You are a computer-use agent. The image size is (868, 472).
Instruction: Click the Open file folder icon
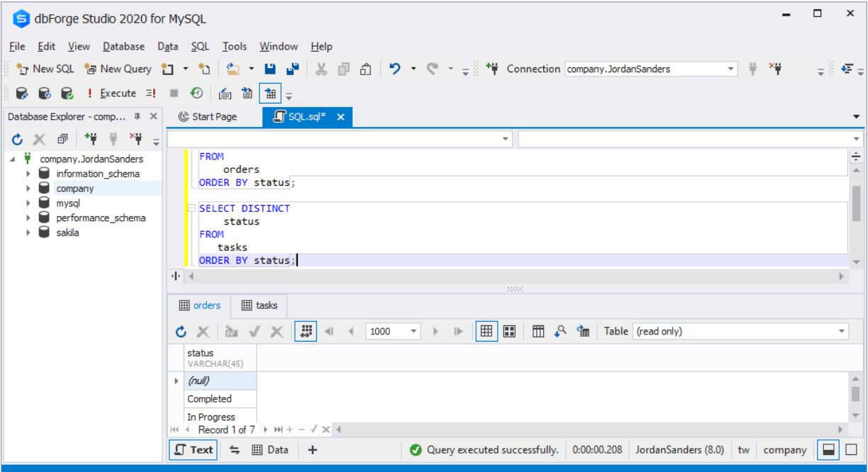[x=233, y=69]
